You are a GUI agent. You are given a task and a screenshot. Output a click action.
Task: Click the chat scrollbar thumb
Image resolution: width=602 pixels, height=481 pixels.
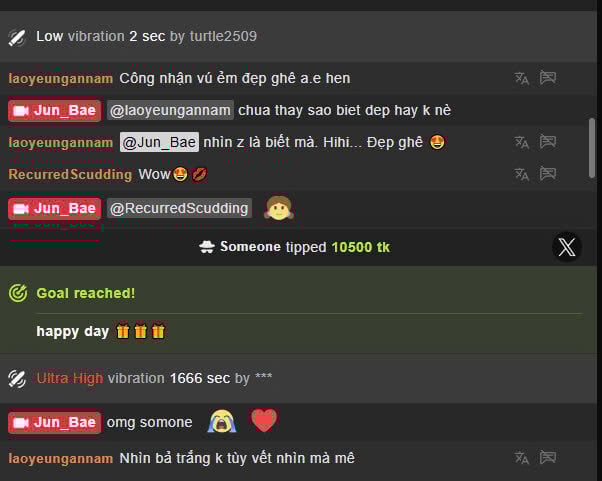592,148
